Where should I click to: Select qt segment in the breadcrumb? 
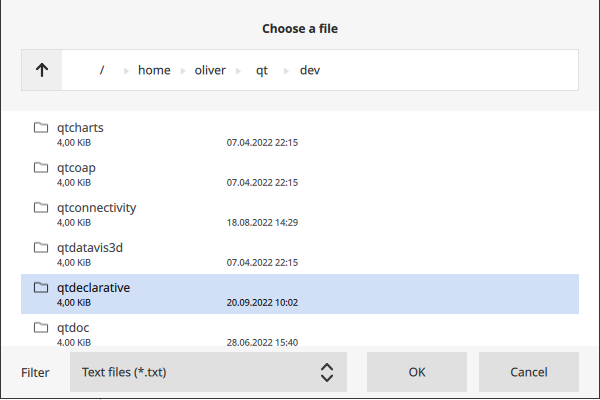click(262, 70)
